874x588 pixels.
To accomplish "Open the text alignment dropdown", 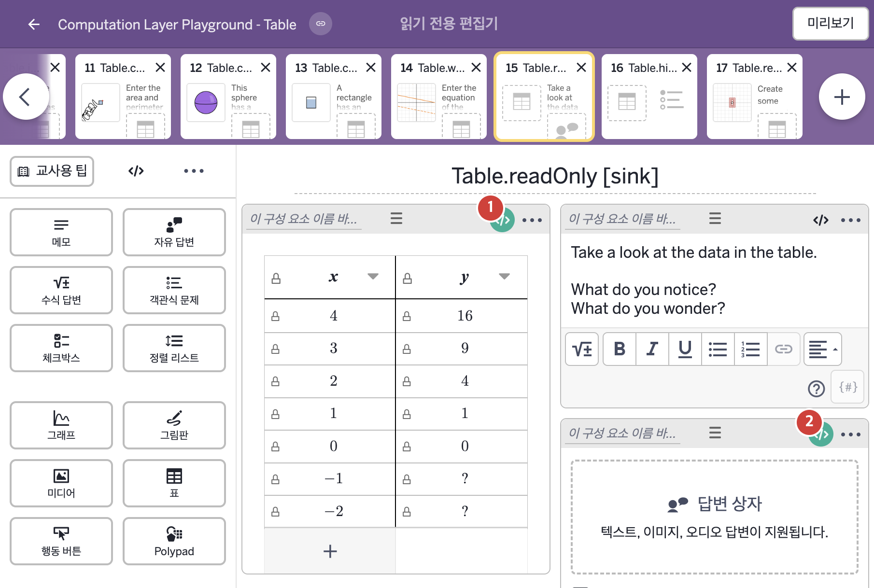I will (x=823, y=349).
